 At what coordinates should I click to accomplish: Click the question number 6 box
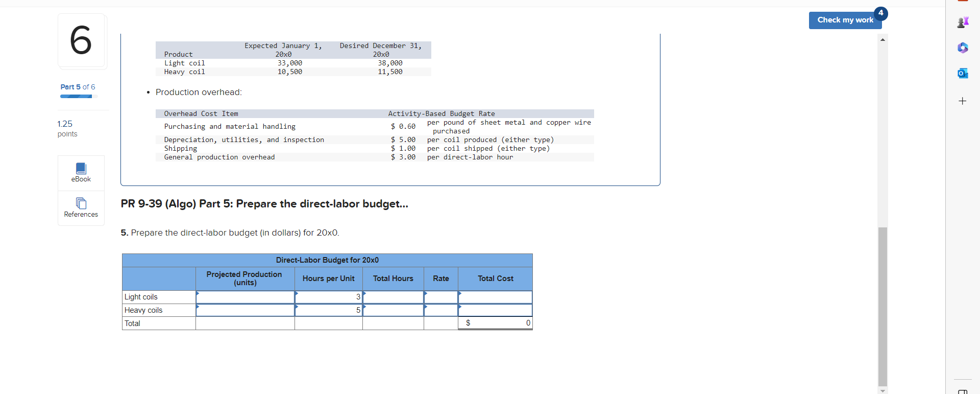tap(81, 40)
